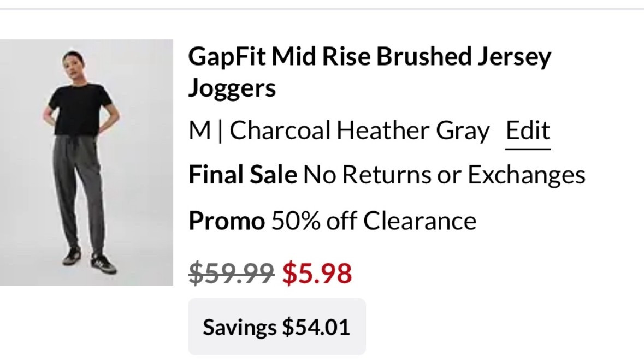The image size is (644, 362).
Task: Open the joggers product thumbnail image
Action: point(86,162)
